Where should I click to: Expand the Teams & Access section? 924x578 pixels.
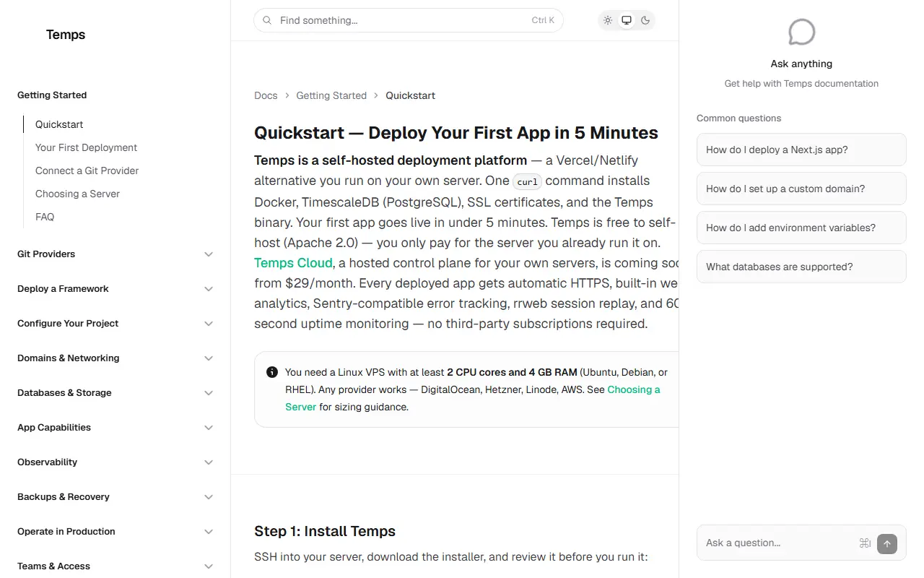tap(115, 566)
